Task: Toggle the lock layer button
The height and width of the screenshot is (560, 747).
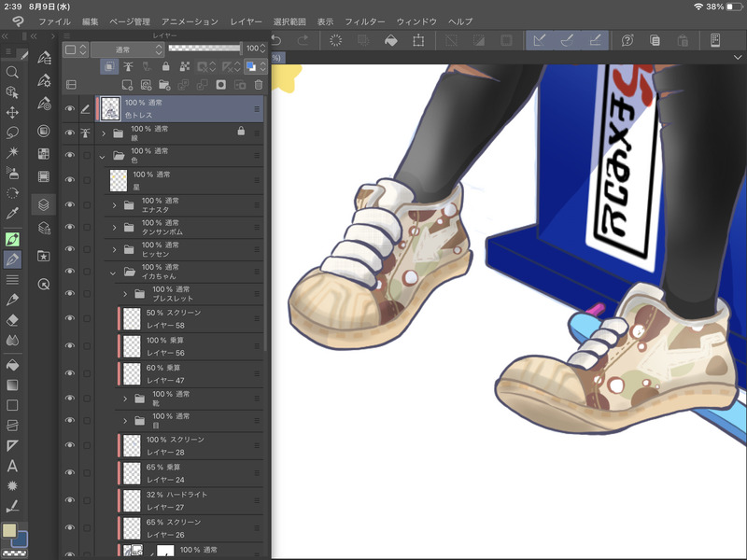Action: 165,67
